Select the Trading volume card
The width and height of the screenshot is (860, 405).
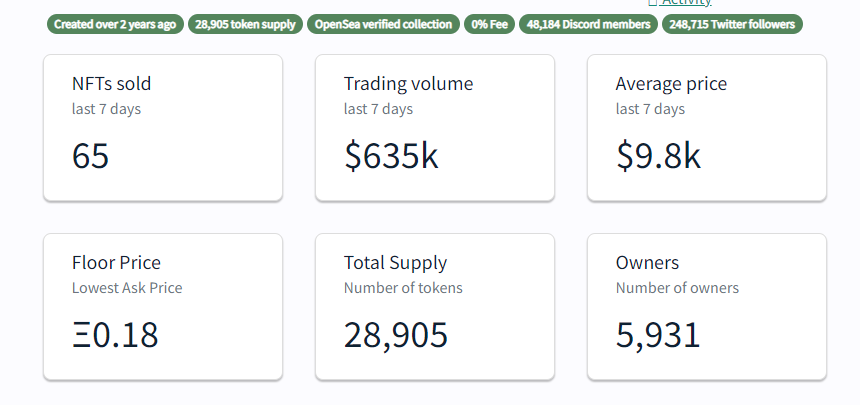tap(435, 127)
